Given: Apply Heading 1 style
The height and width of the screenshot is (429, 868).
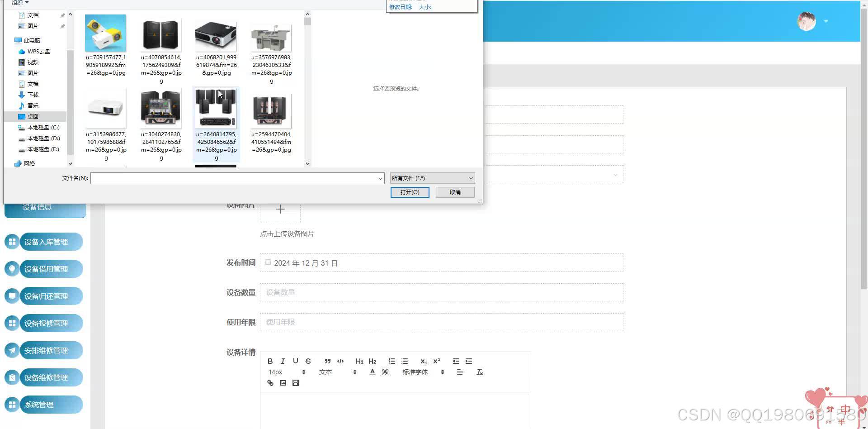Looking at the screenshot, I should tap(359, 361).
